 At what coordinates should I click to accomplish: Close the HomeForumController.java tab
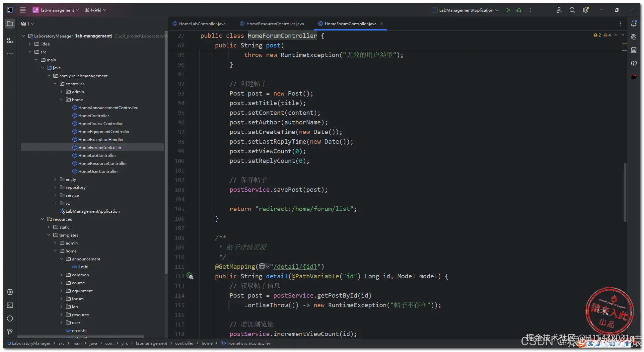click(x=382, y=24)
